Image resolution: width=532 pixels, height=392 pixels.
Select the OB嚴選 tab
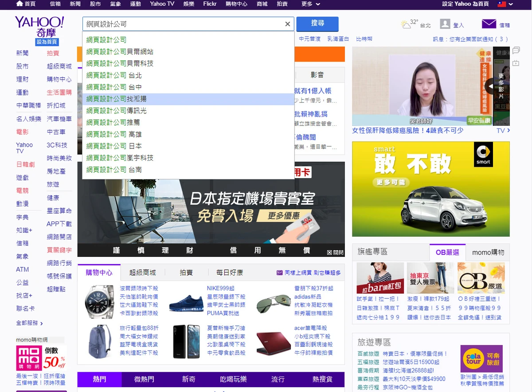click(447, 252)
